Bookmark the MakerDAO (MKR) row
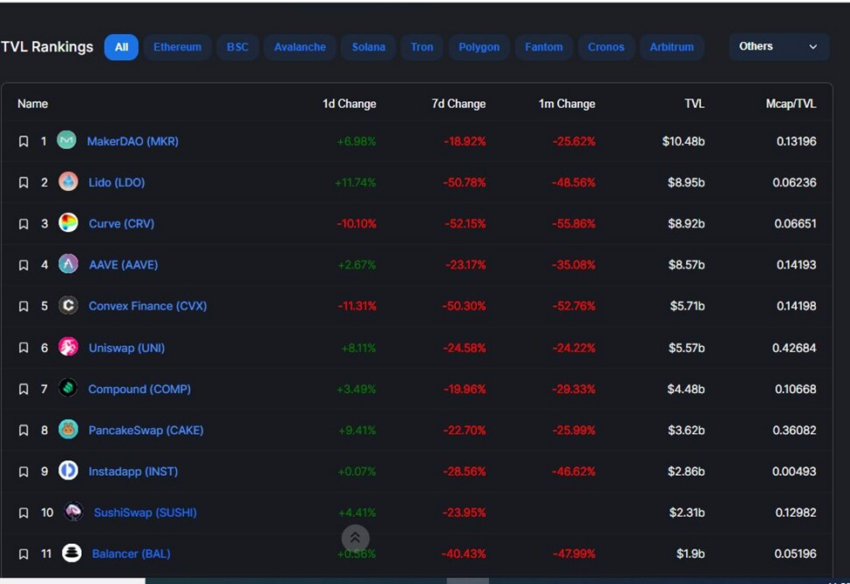850x584 pixels. click(x=23, y=142)
